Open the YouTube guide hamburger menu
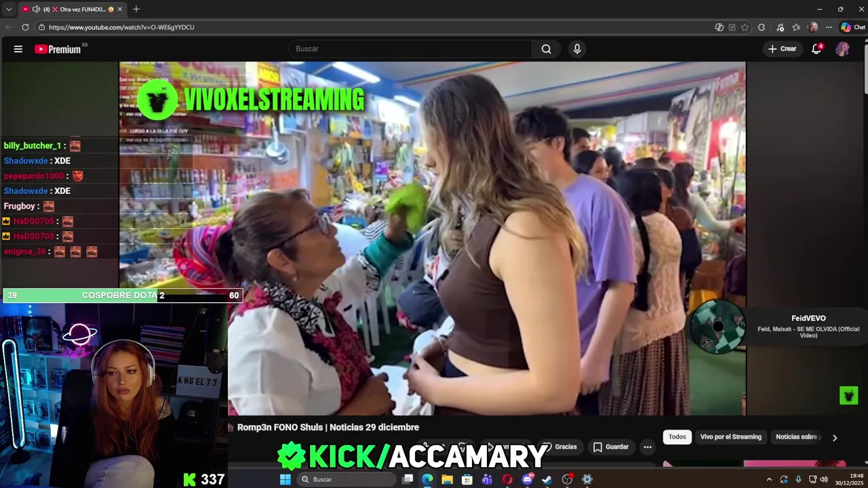Screen dimensions: 868x488 coord(18,49)
